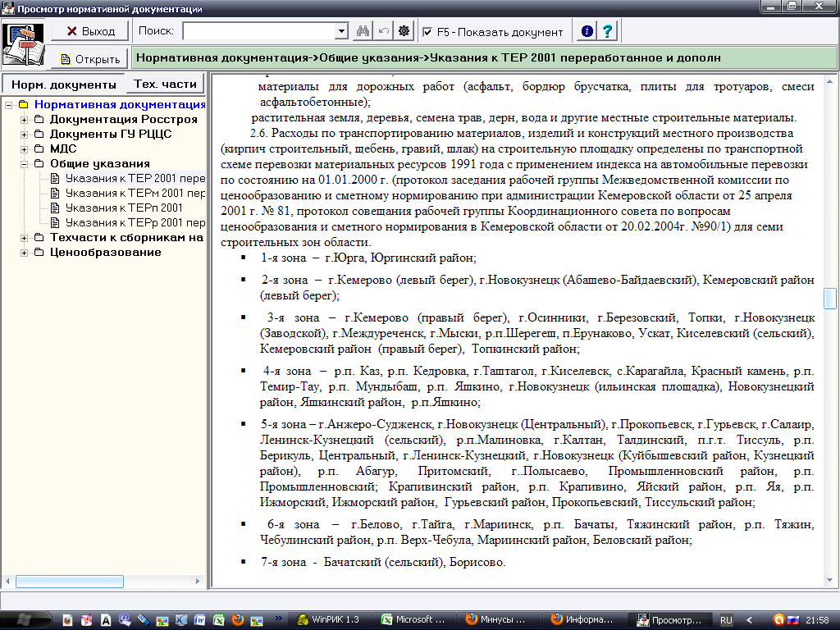Click the RU language indicator in the tray
Viewport: 840px width, 630px height.
coord(726,620)
